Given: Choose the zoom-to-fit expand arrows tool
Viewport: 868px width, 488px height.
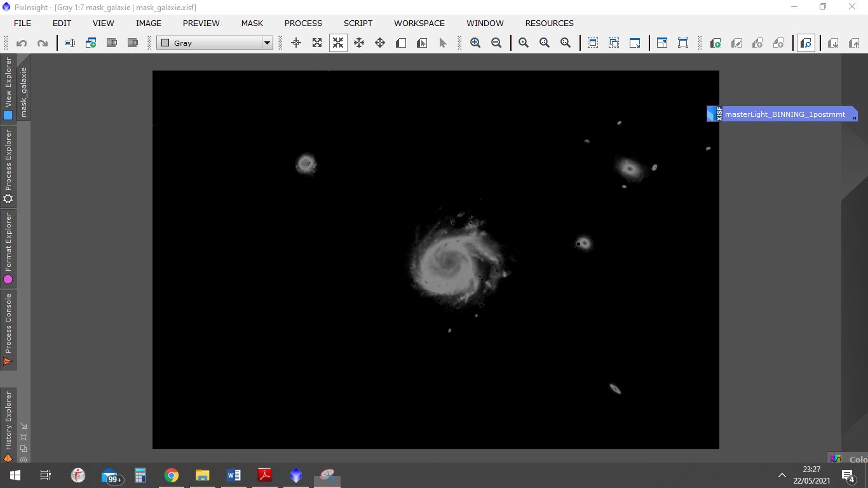Looking at the screenshot, I should (x=317, y=43).
